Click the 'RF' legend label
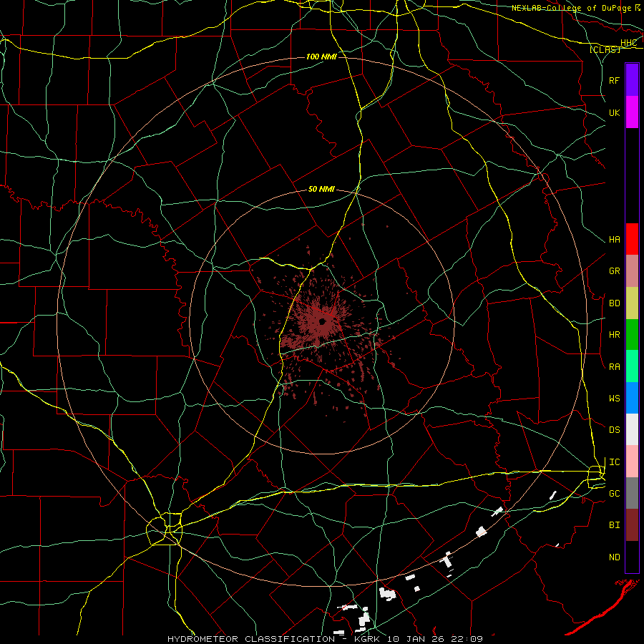The width and height of the screenshot is (644, 644). pos(615,81)
